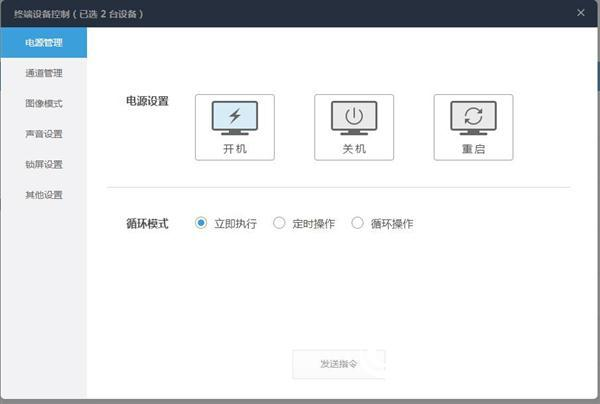This screenshot has height=404, width=600.
Task: Switch to 通道管理 in sidebar
Action: (x=44, y=73)
